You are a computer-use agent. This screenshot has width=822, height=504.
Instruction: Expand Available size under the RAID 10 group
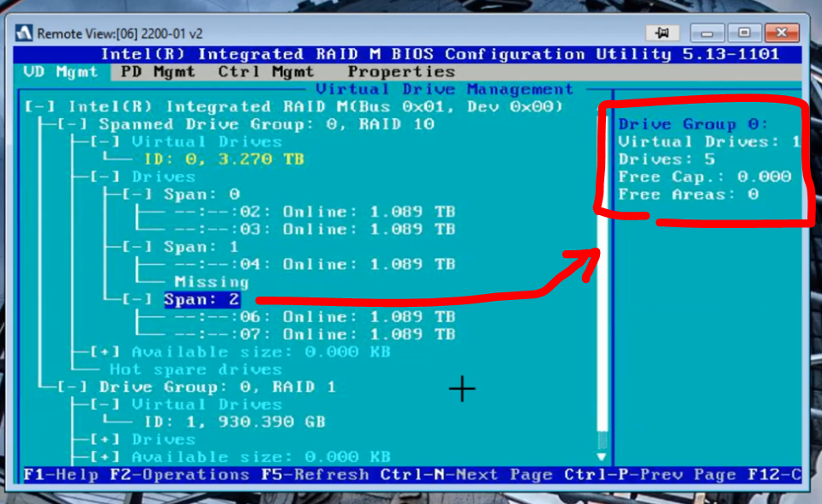[105, 352]
